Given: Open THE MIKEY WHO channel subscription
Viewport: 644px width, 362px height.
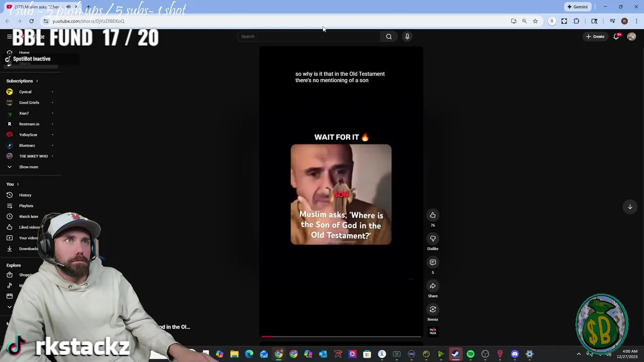Looking at the screenshot, I should click(x=30, y=156).
